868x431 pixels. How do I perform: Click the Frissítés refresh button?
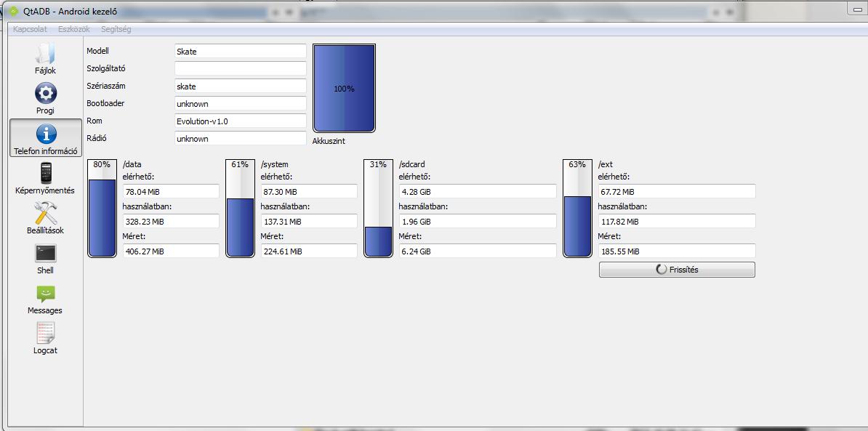point(677,270)
